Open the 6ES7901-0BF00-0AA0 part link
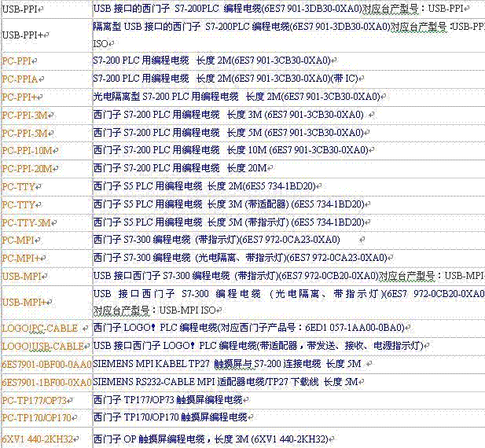Viewport: 485px width, 448px height. pos(46,364)
